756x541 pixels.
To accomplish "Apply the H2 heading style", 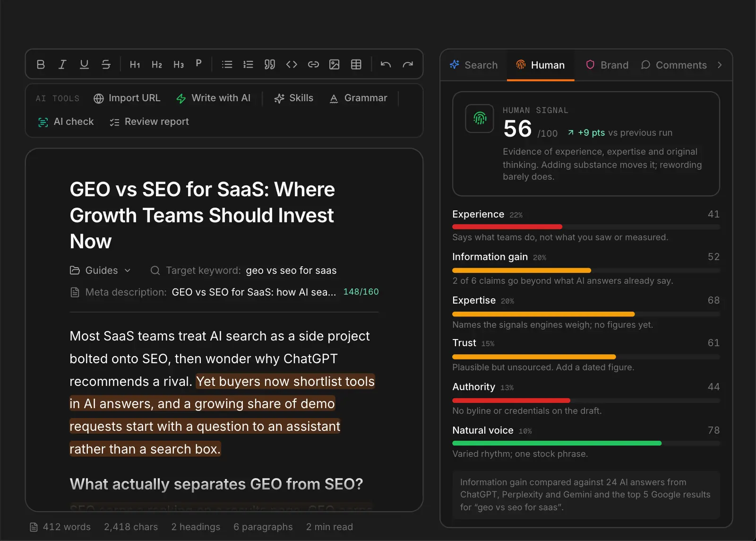I will [157, 64].
